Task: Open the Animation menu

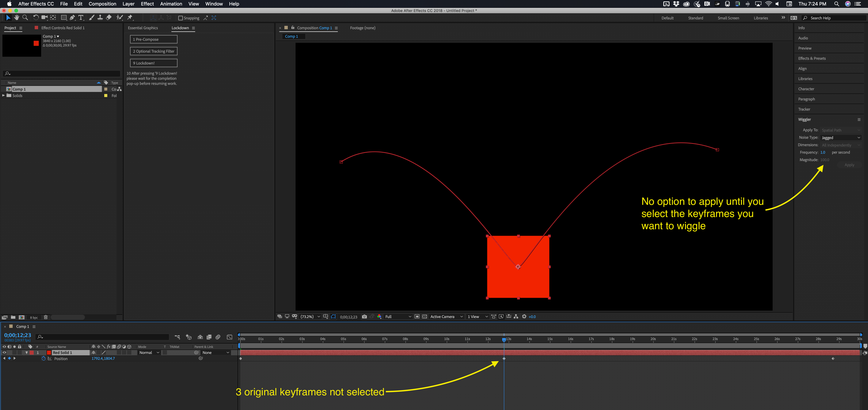Action: [x=171, y=4]
